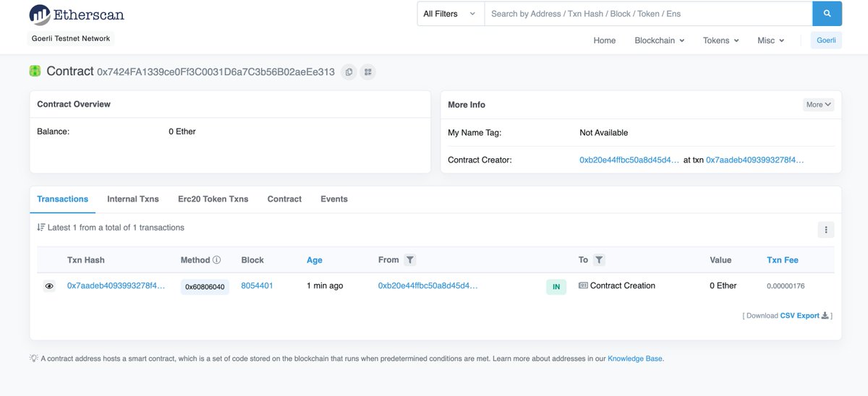Open the All Filters dropdown
868x396 pixels.
[x=450, y=14]
